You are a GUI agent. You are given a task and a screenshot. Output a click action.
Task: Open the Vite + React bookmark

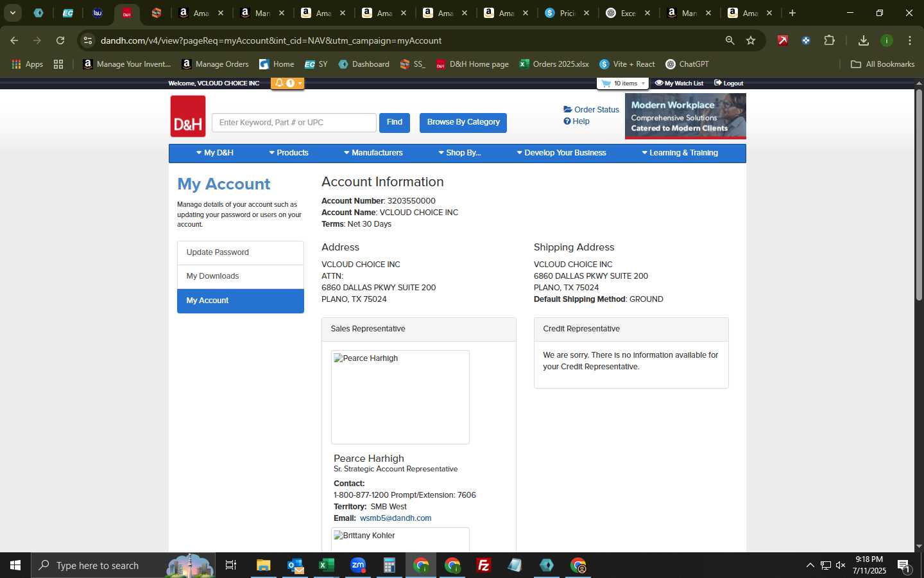627,64
